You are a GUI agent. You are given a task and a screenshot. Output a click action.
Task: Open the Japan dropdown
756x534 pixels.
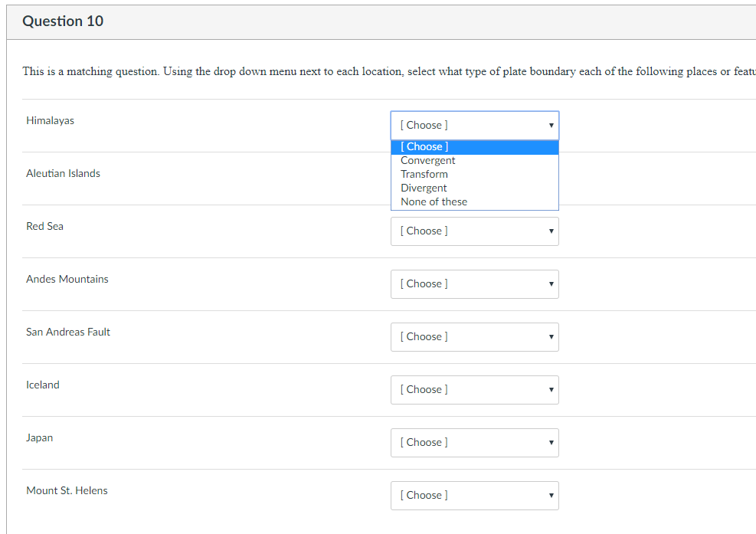474,442
